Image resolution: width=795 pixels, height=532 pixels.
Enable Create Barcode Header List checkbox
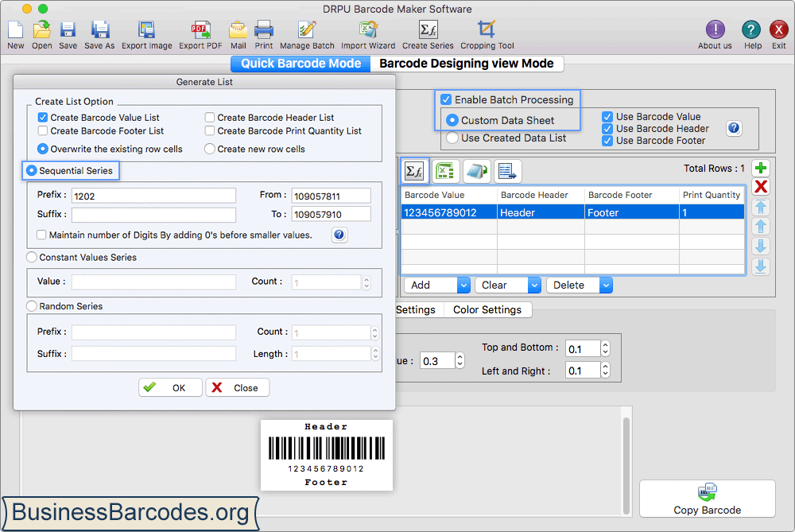210,118
